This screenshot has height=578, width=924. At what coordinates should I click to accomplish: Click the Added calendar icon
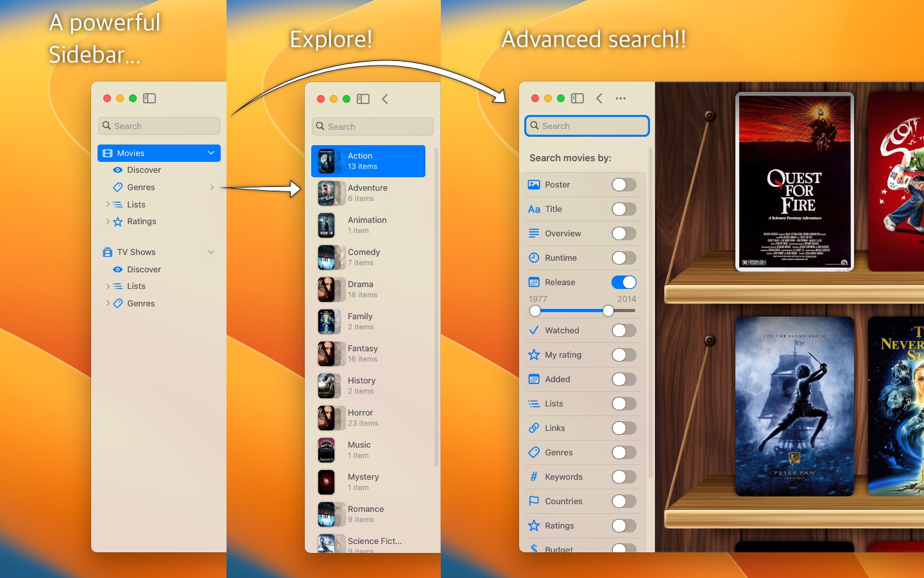(x=534, y=380)
